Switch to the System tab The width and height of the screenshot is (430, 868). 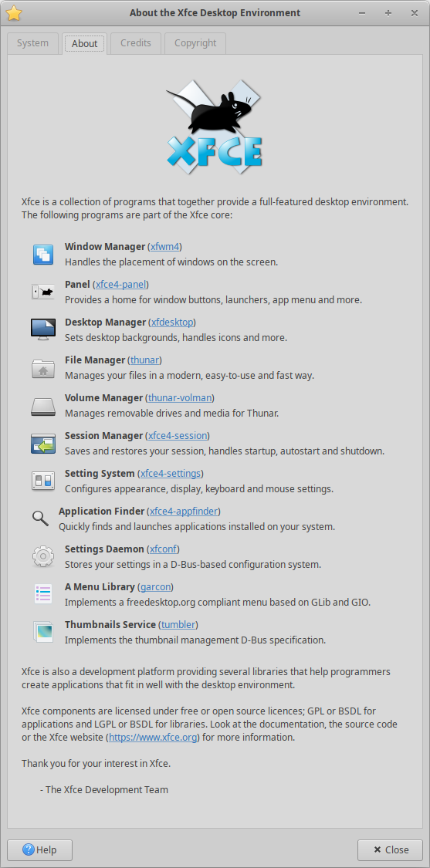pyautogui.click(x=32, y=43)
